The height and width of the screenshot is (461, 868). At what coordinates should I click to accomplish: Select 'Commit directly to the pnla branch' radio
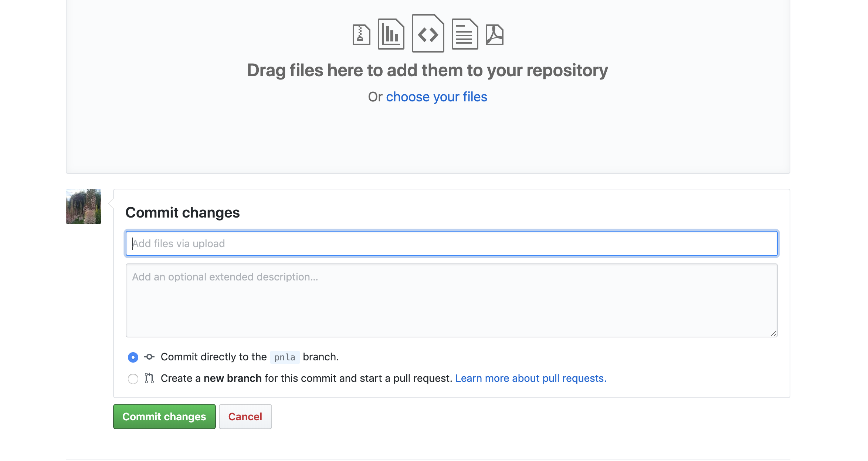click(x=133, y=357)
